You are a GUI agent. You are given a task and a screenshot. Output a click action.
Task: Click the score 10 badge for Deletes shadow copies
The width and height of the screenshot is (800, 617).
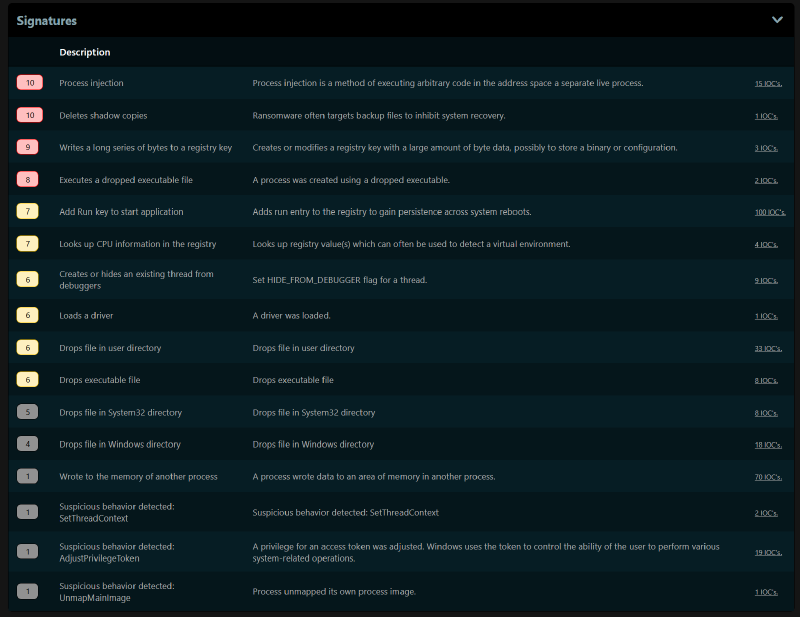(28, 116)
